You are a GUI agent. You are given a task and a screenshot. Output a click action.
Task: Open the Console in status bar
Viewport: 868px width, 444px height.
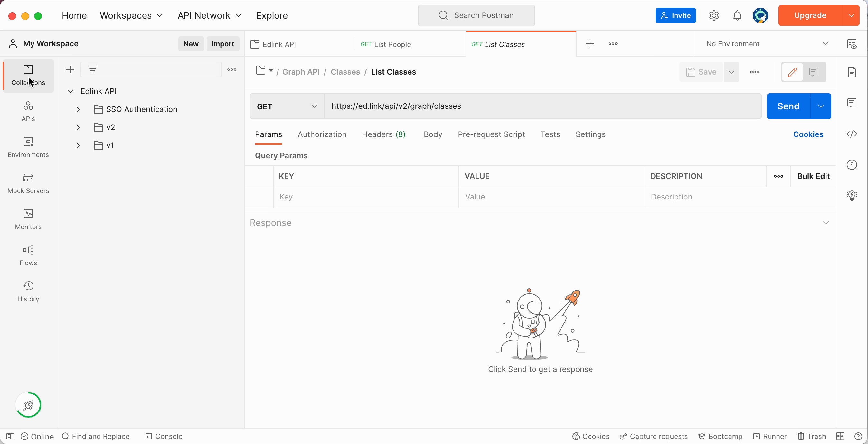(x=164, y=436)
